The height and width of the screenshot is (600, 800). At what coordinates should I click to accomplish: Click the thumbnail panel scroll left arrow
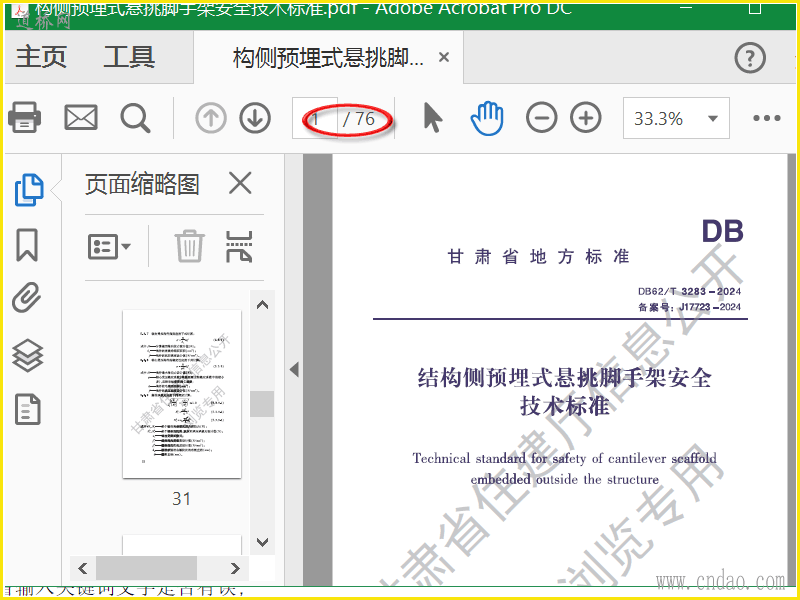tap(83, 568)
